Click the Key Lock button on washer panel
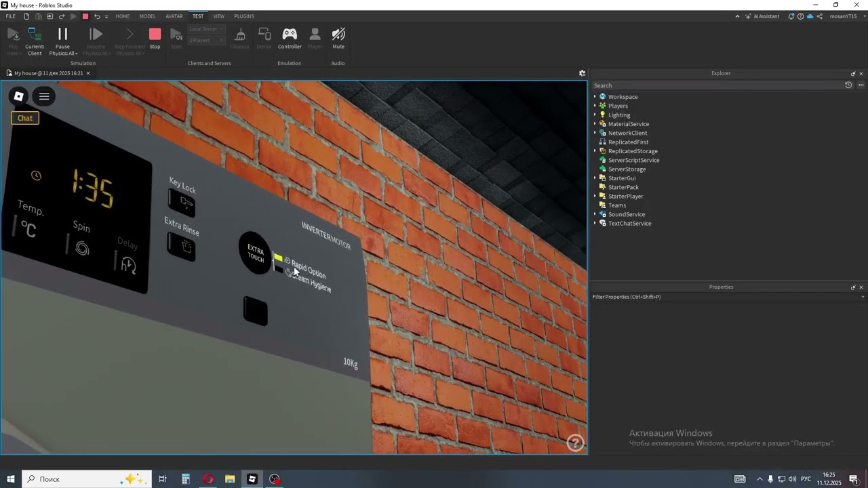The image size is (868, 488). pyautogui.click(x=182, y=203)
